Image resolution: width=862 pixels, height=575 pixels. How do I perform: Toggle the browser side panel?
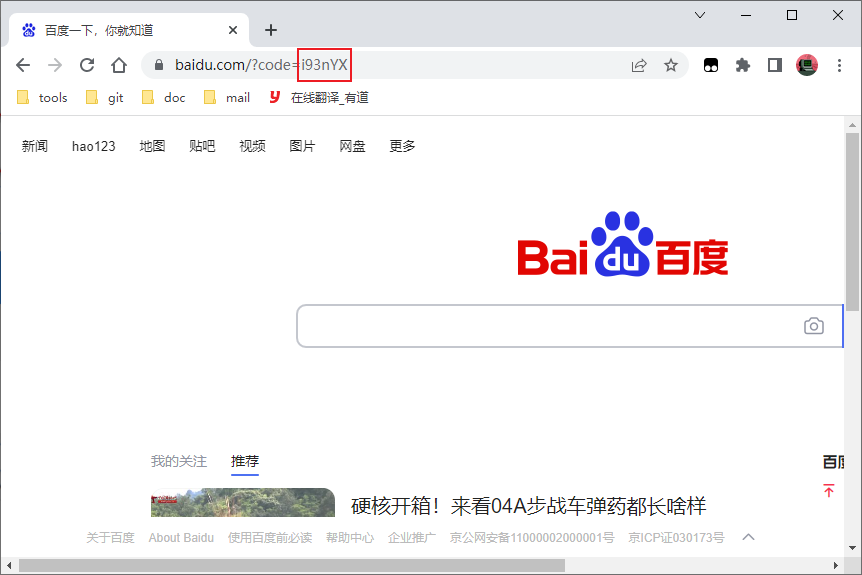pos(775,65)
